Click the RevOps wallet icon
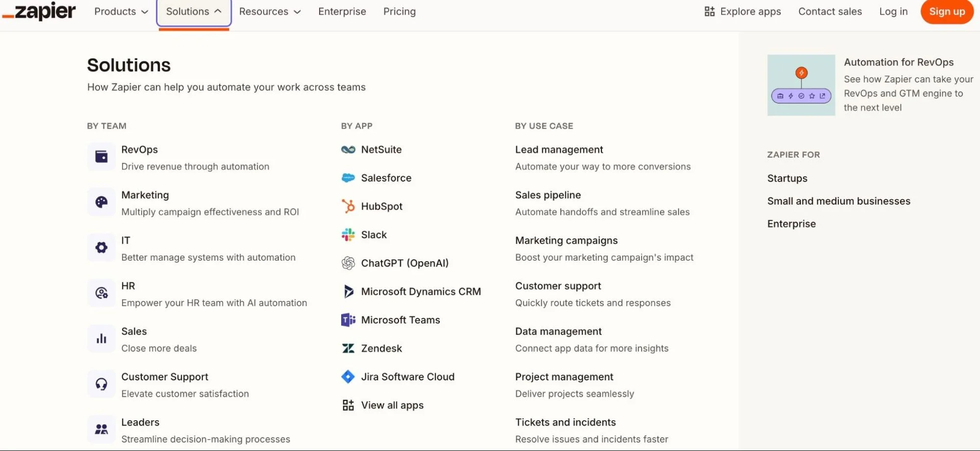This screenshot has width=980, height=451. (101, 157)
